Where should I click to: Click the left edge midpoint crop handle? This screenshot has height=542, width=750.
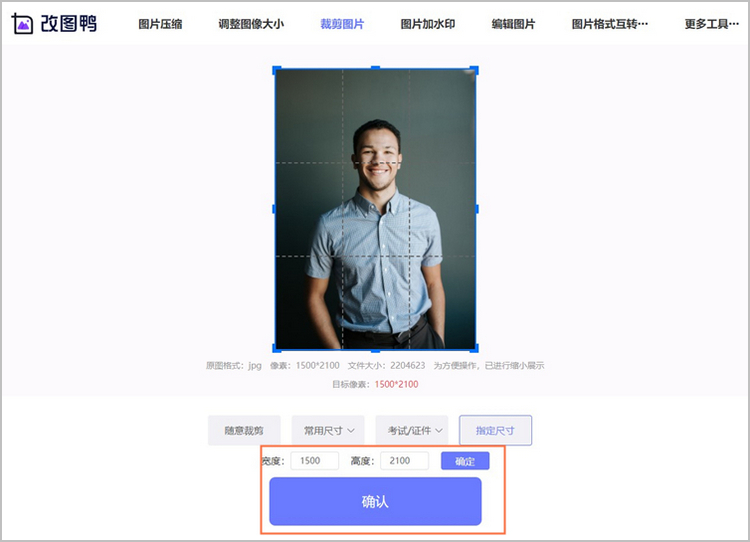click(274, 209)
